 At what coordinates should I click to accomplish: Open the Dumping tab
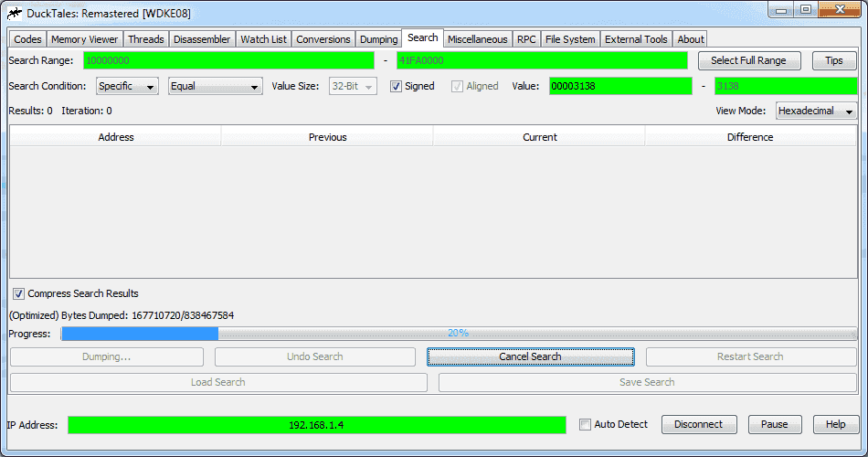point(378,39)
